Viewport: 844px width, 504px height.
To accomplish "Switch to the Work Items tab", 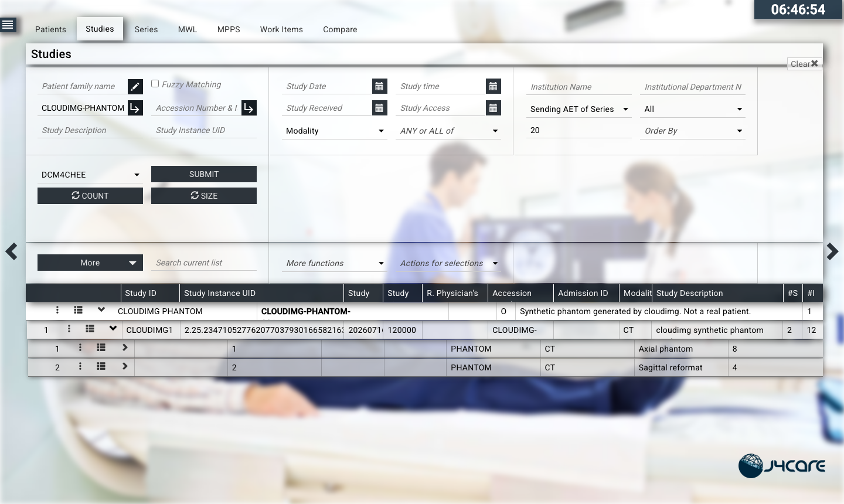I will point(281,29).
